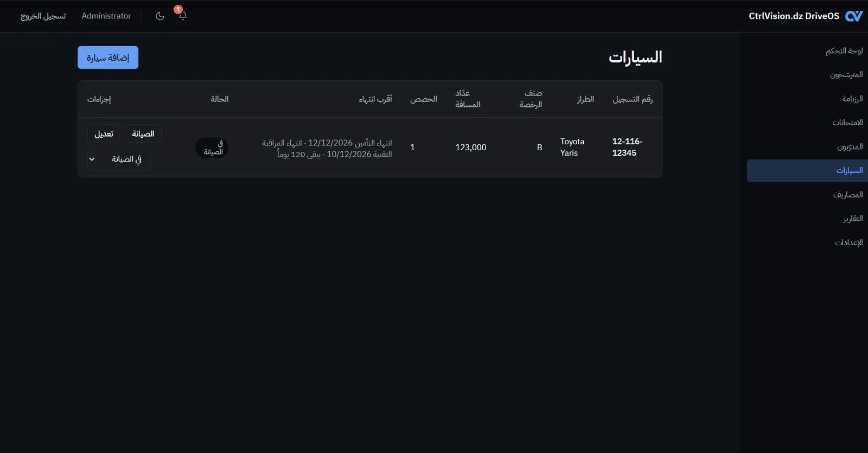Image resolution: width=868 pixels, height=453 pixels.
Task: Click the تعديل button for Toyota Yaris
Action: coord(104,134)
